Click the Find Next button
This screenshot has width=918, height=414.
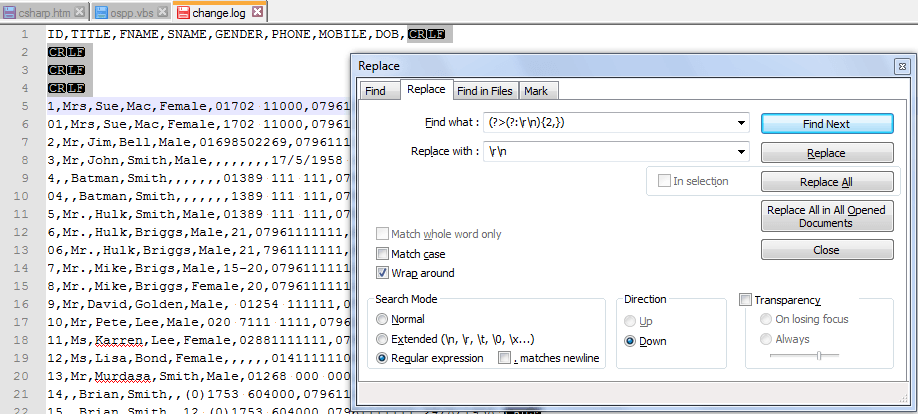tap(826, 124)
